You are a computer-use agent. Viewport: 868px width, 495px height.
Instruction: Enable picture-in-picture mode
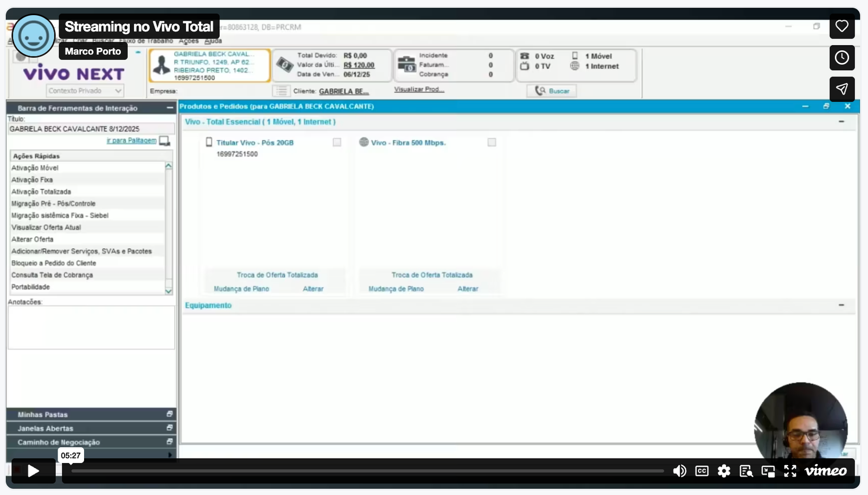tap(768, 471)
